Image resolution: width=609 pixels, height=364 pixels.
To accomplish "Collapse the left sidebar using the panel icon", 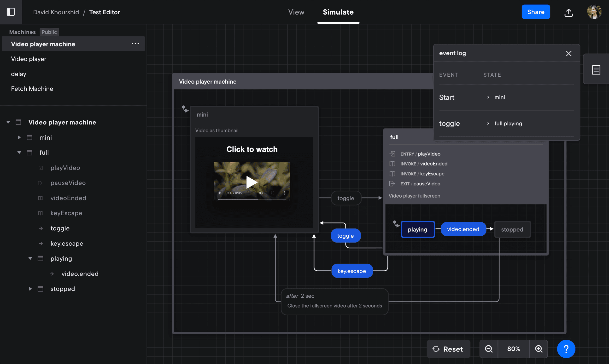I will click(x=11, y=12).
